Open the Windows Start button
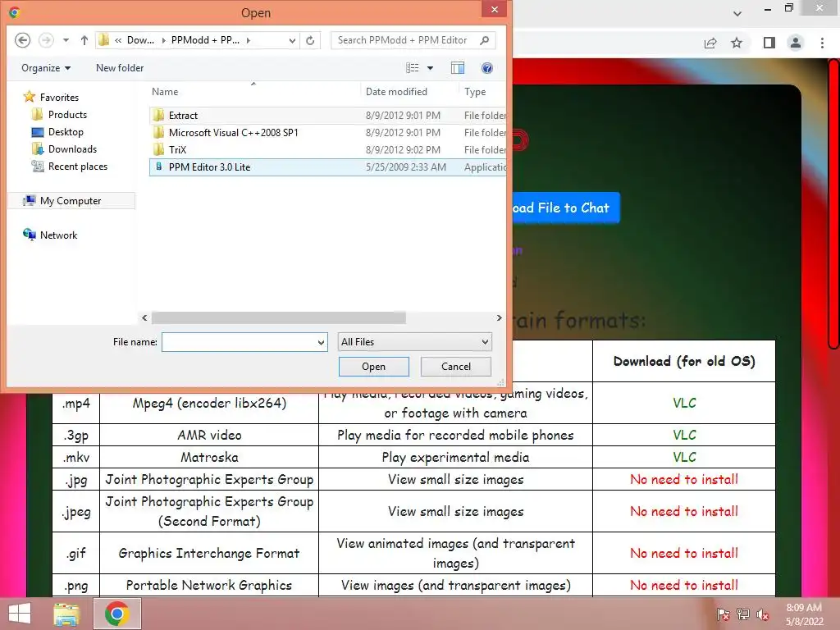 pos(20,614)
